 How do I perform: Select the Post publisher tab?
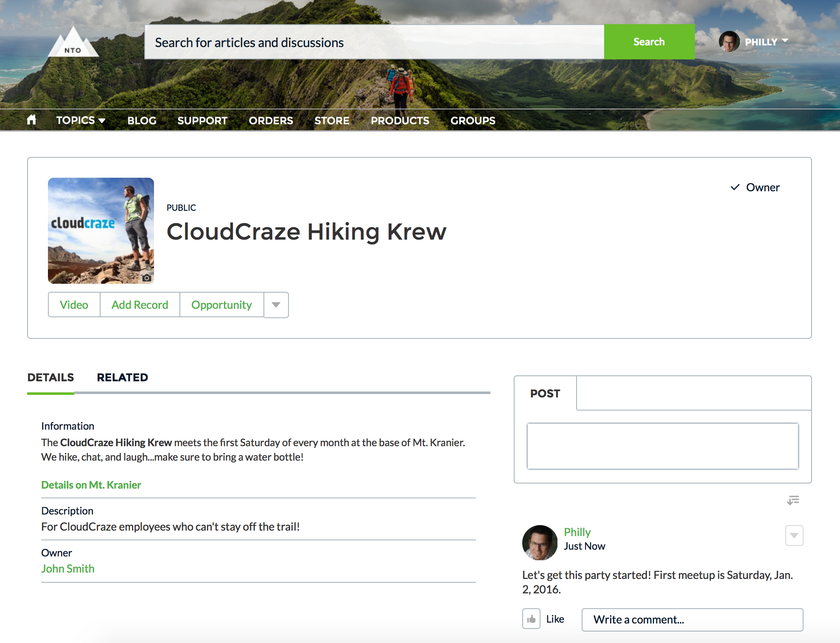[x=545, y=394]
